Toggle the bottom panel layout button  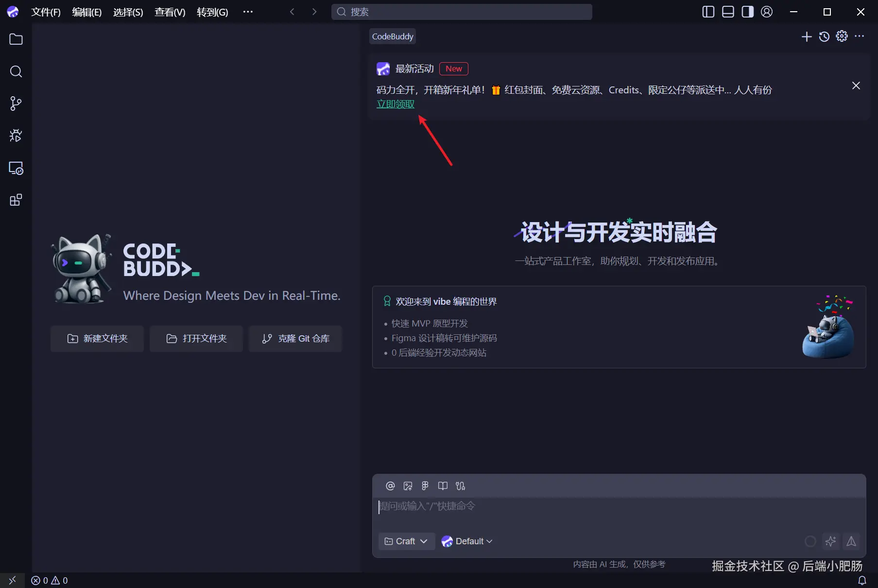click(728, 12)
